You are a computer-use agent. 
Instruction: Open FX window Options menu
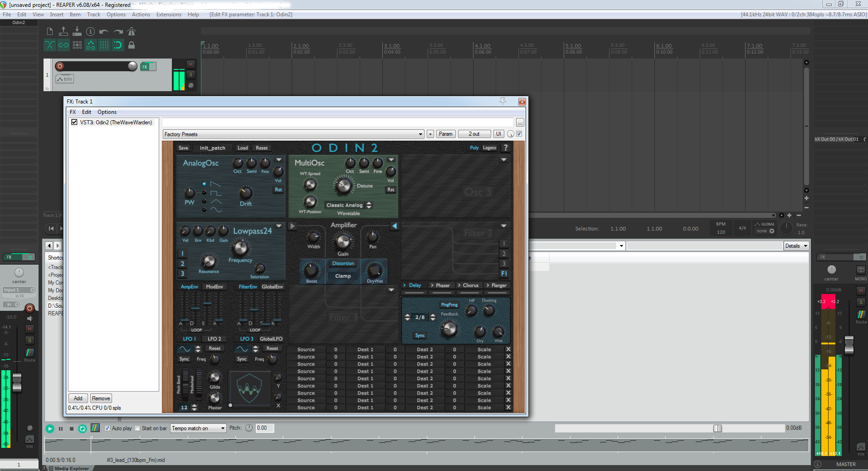[107, 112]
